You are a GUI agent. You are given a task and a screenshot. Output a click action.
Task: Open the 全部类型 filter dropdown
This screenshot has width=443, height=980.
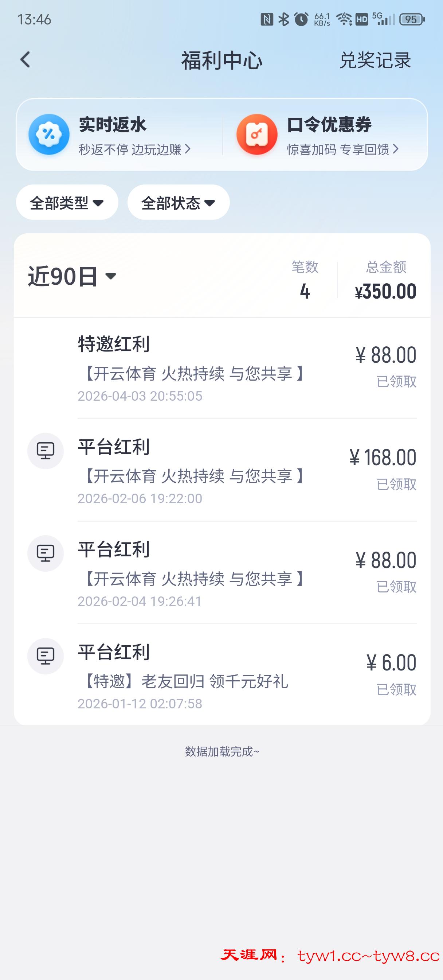point(67,202)
